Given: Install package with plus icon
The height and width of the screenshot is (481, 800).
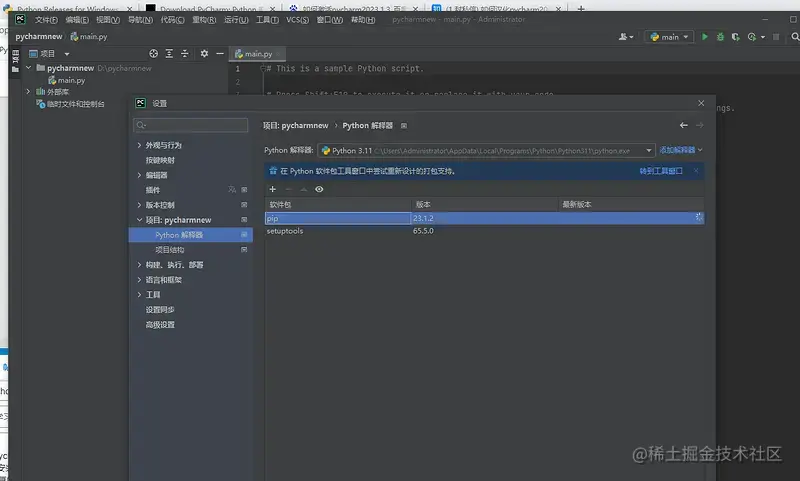Looking at the screenshot, I should tap(272, 189).
